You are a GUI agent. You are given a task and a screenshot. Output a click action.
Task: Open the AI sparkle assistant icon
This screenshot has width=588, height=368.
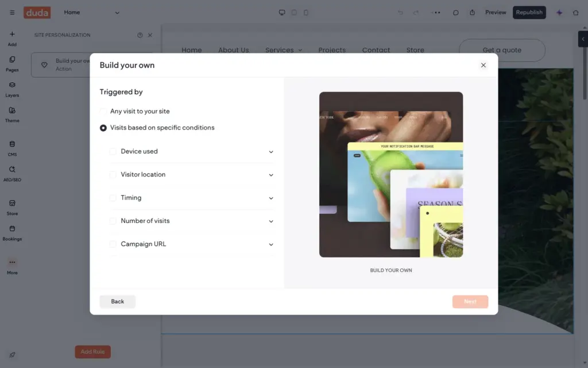click(x=559, y=13)
